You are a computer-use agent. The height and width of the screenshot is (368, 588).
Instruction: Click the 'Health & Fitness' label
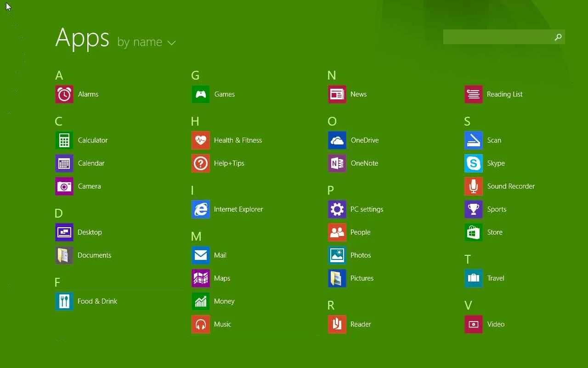tap(238, 140)
